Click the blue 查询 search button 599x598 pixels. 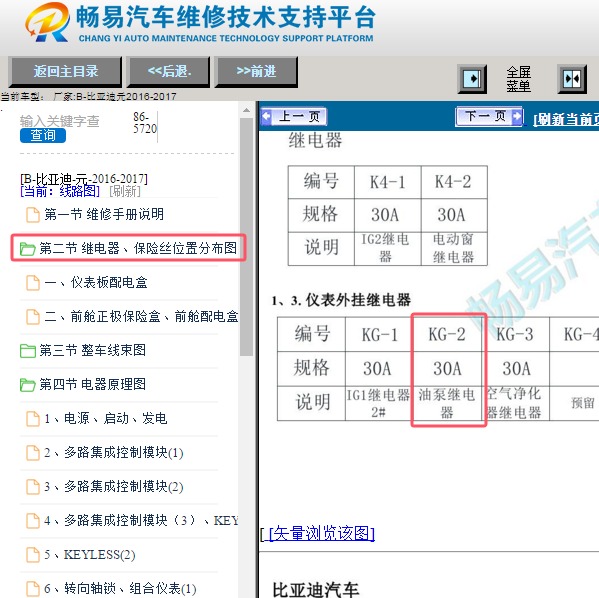pos(43,135)
